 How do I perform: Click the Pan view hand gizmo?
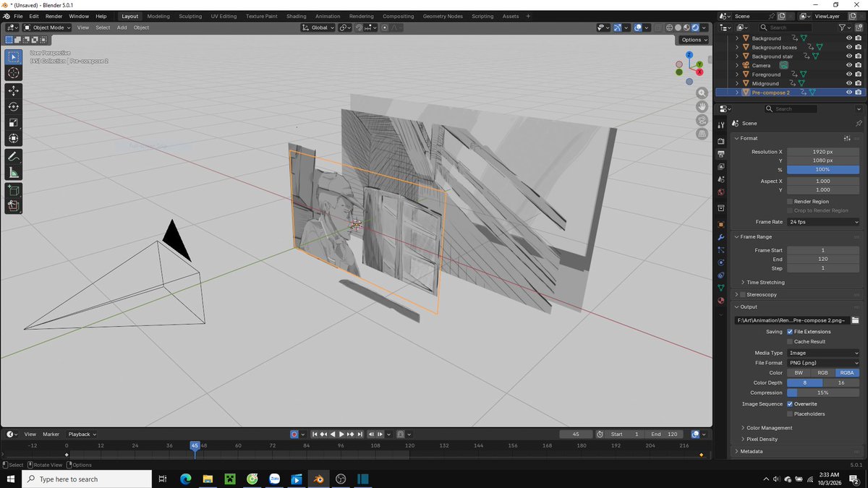(x=702, y=106)
